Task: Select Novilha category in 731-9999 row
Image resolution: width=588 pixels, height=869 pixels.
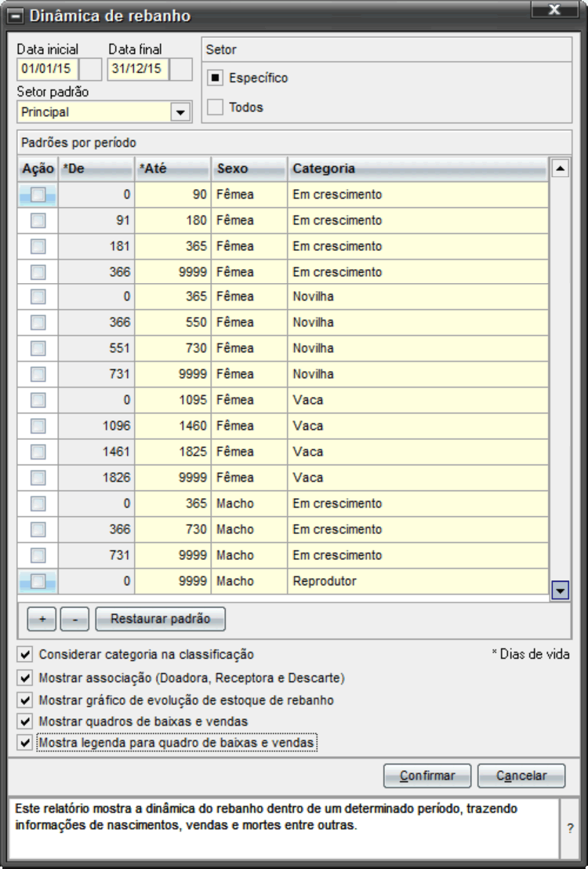Action: 418,374
